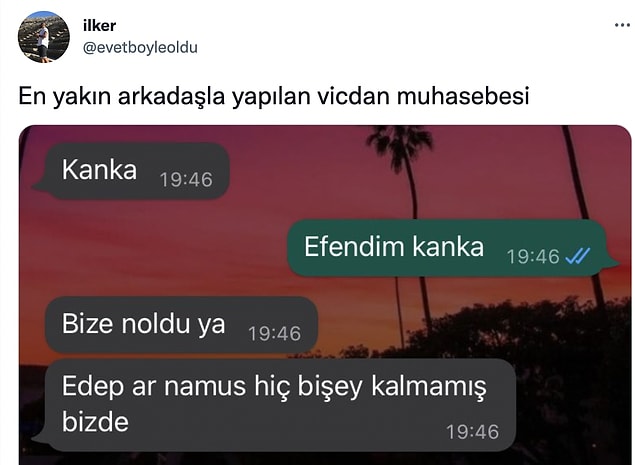Click the timestamp on 'Efendim kanka' message

click(533, 256)
